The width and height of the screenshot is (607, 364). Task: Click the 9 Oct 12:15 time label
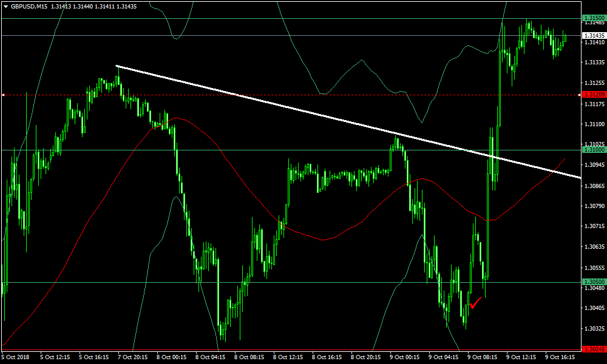coord(521,357)
